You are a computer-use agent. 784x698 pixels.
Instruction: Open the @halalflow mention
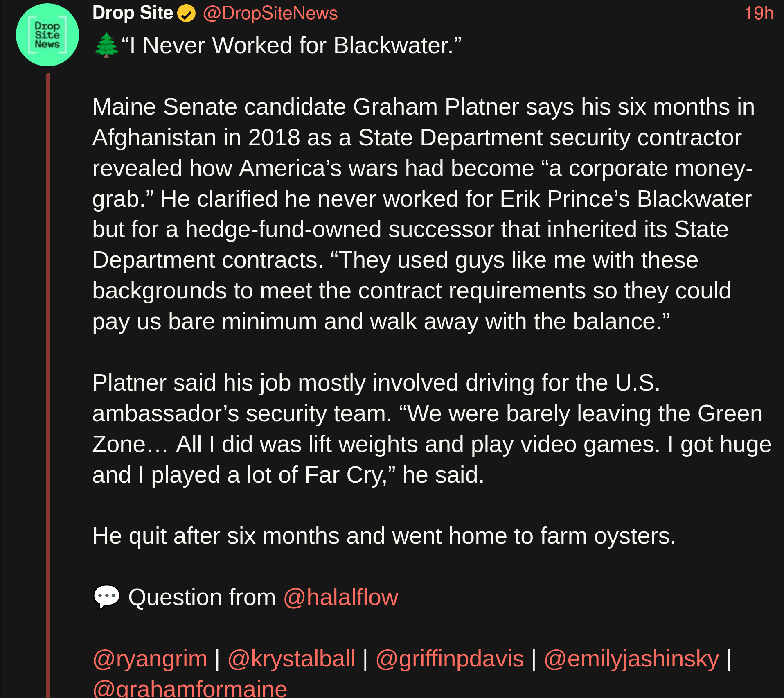340,597
